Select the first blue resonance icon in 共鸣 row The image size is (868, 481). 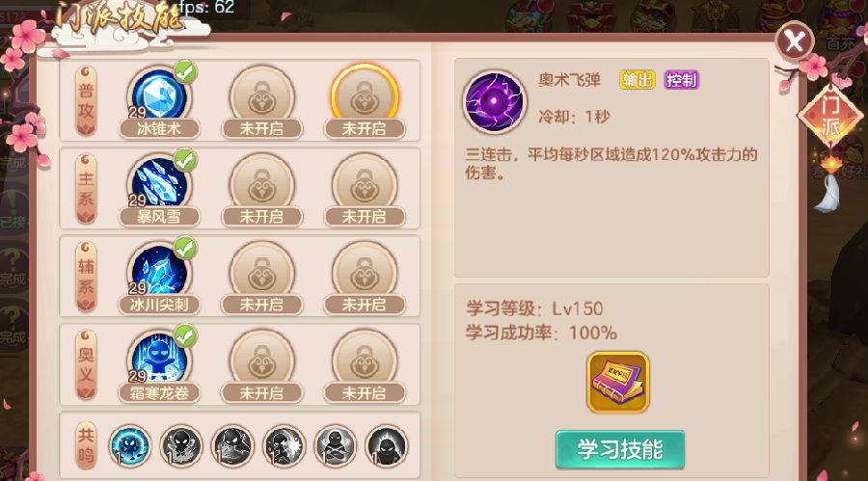coord(129,445)
